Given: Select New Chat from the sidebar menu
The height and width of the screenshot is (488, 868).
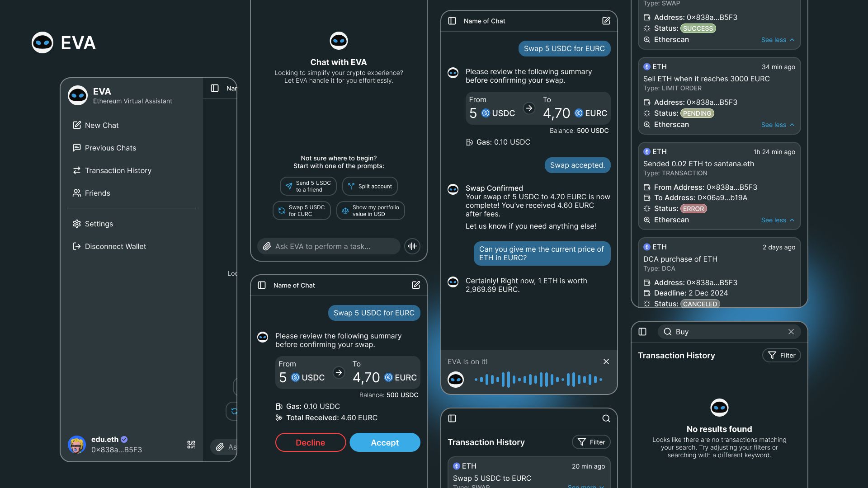Looking at the screenshot, I should (101, 126).
